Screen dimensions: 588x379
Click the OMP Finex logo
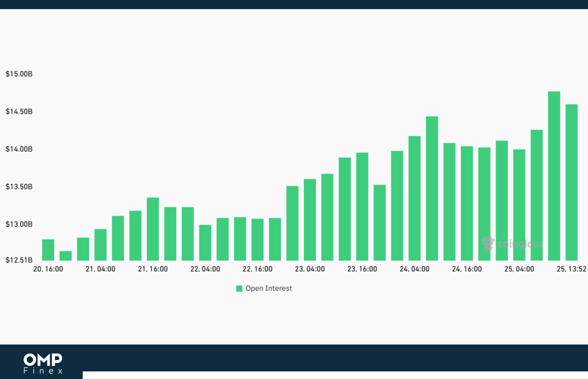pyautogui.click(x=43, y=363)
